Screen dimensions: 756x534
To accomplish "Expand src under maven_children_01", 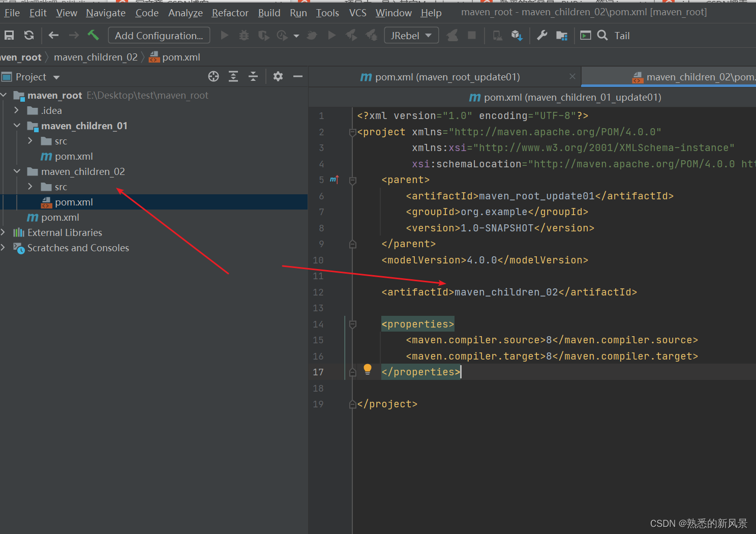I will point(31,141).
